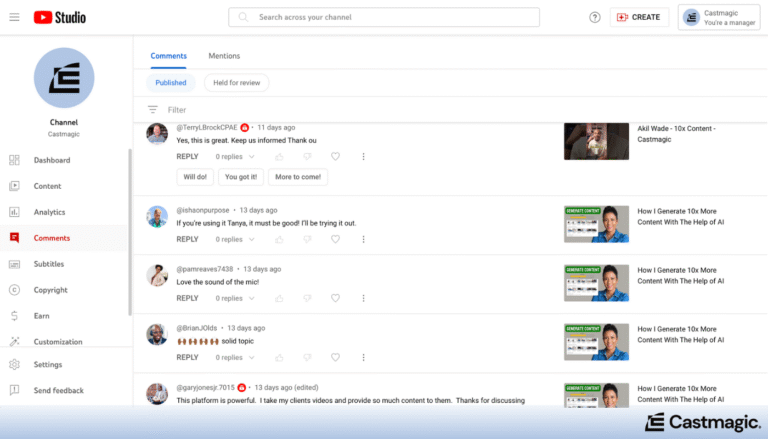Screen dimensions: 768x439
Task: Like TerryLBrockCPAE's comment with thumbs up
Action: tap(279, 156)
